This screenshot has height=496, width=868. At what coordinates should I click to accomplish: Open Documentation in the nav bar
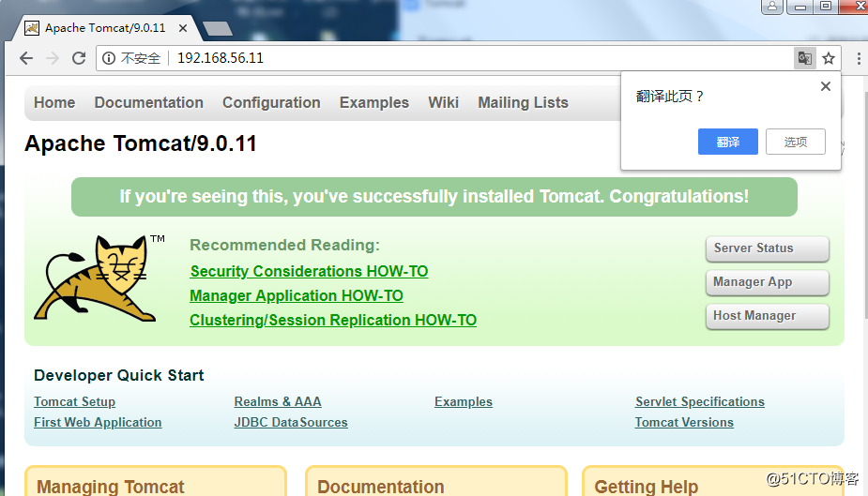[x=149, y=103]
